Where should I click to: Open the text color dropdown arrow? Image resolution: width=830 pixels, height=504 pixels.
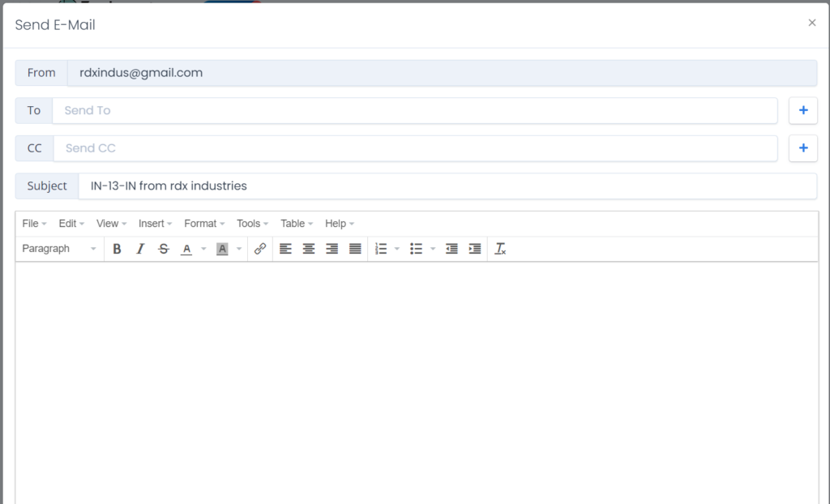(203, 249)
